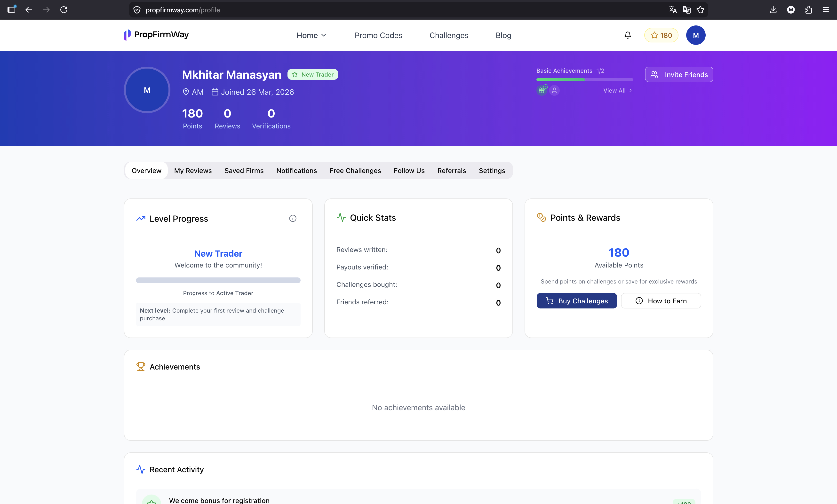837x504 pixels.
Task: Click the Challenges bought stat row
Action: point(418,285)
